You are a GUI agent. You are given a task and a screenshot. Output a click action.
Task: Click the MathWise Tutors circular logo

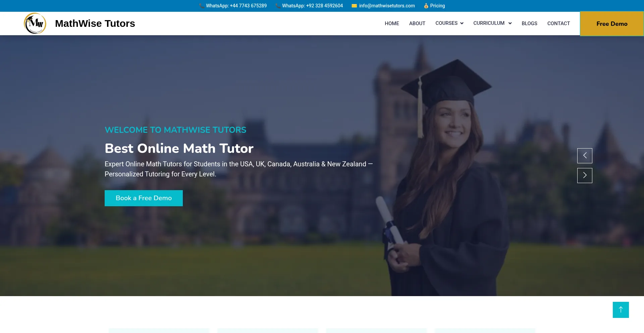coord(35,23)
